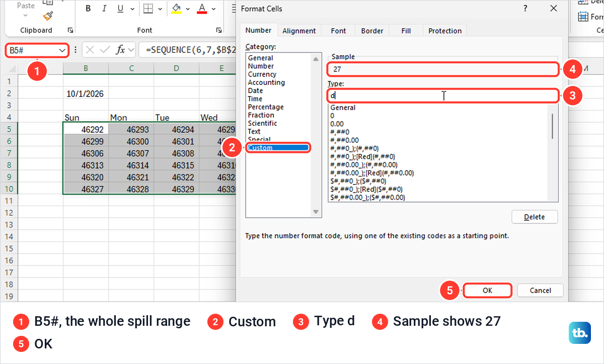Open the Fill tab
The image size is (604, 364).
tap(406, 31)
